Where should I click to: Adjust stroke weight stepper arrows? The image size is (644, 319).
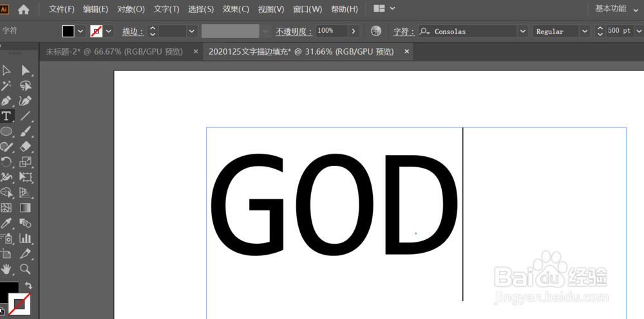tap(153, 31)
